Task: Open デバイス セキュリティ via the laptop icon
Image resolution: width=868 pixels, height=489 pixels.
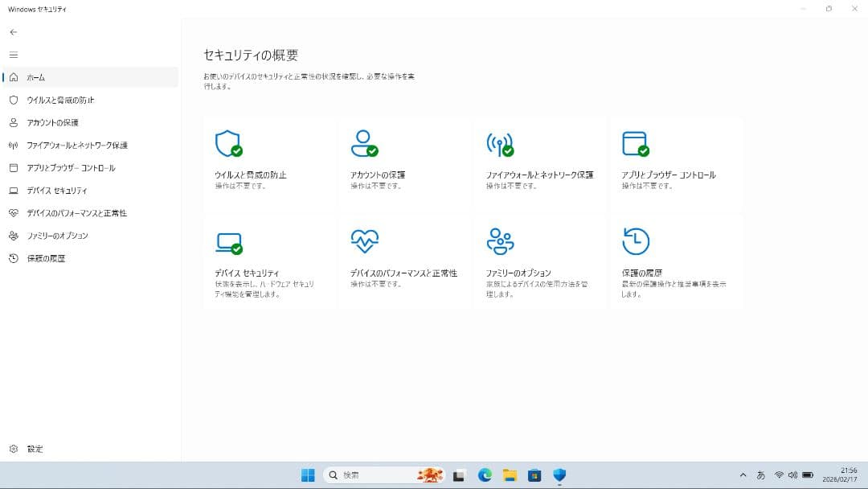Action: coord(229,241)
